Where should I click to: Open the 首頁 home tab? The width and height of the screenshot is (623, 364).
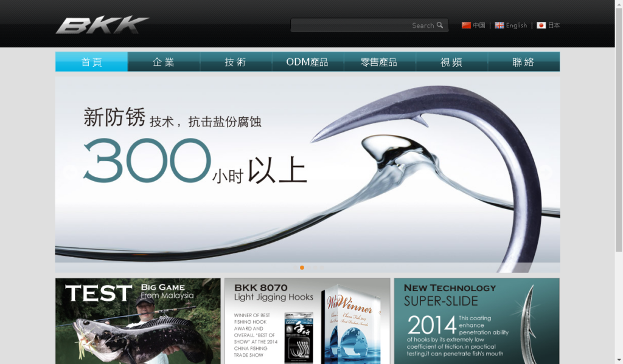point(91,62)
